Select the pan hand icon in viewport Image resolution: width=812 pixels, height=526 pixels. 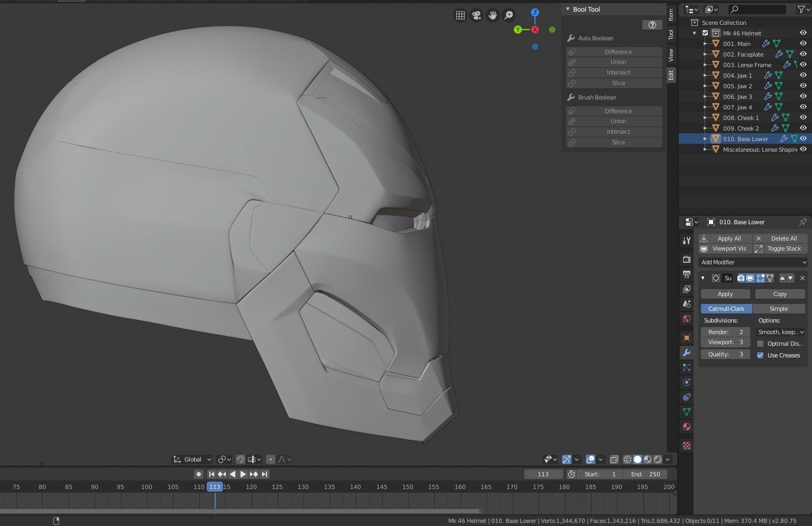coord(492,15)
